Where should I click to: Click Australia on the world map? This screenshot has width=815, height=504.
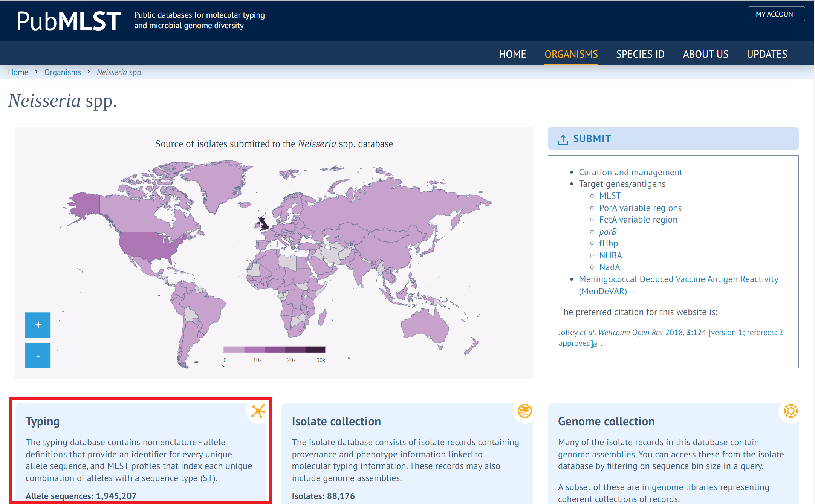(x=426, y=326)
